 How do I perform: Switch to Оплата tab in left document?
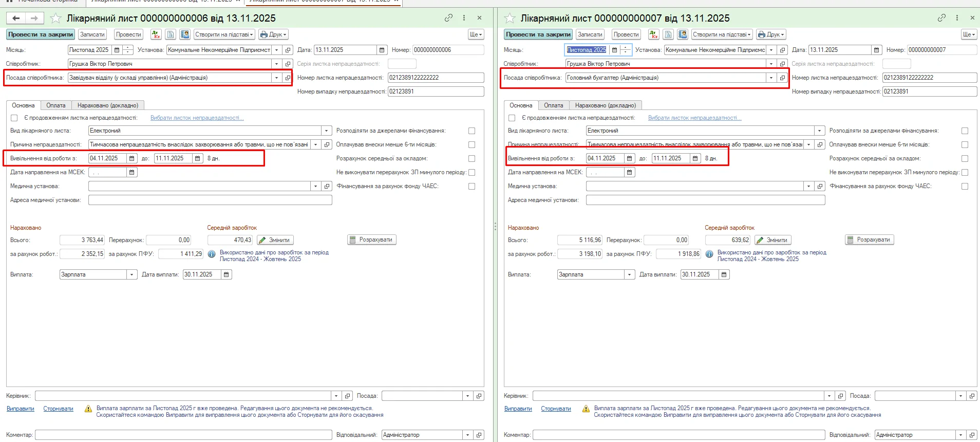pos(56,105)
